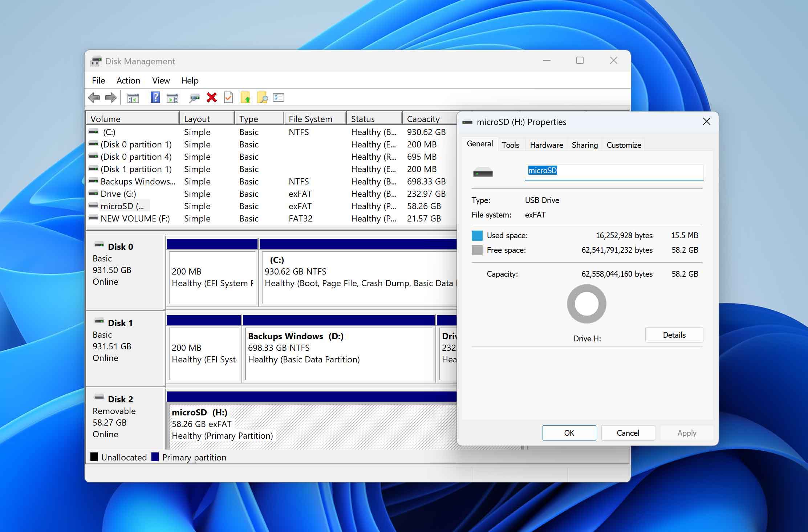808x532 pixels.
Task: Open the Help menu
Action: (190, 81)
